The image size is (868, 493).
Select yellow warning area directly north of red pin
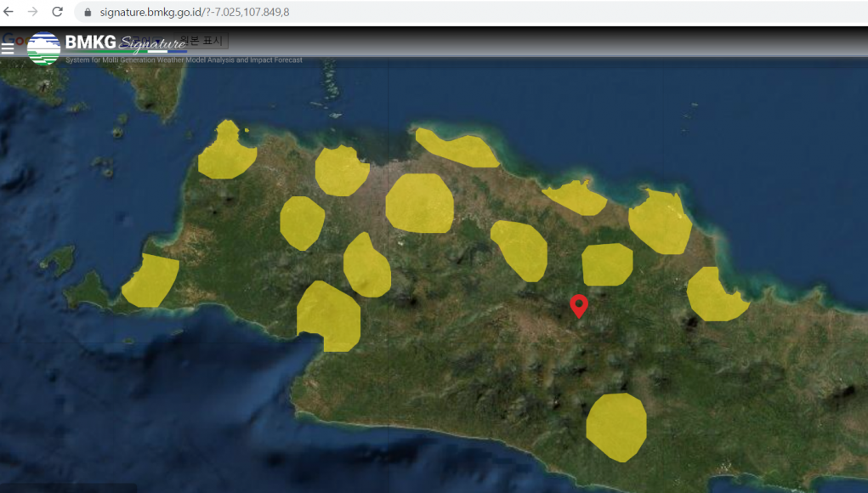tap(607, 264)
